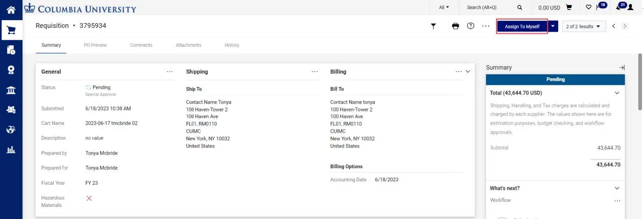Collapse the Summary side panel arrow
The image size is (644, 219).
point(622,67)
